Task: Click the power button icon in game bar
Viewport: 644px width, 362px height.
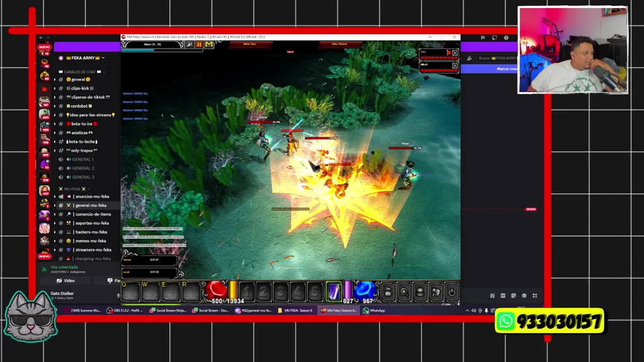Action: [x=452, y=292]
